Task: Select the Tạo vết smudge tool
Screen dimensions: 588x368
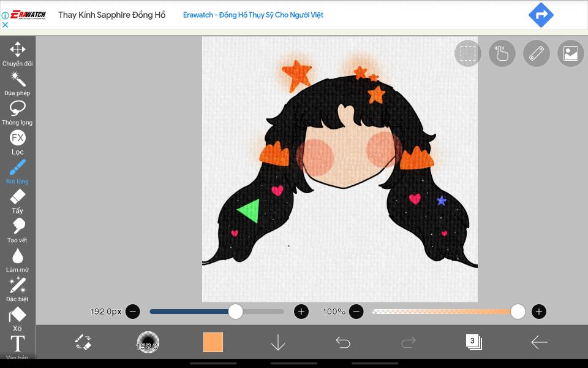Action: click(17, 231)
